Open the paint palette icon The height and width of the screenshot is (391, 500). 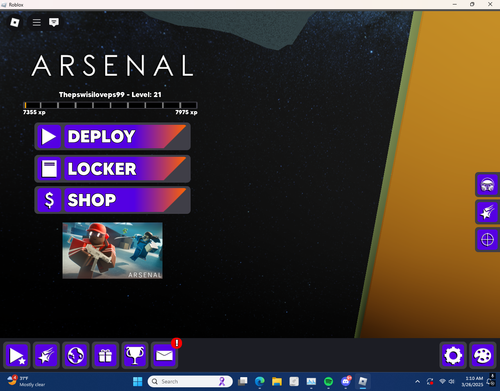[x=483, y=355]
